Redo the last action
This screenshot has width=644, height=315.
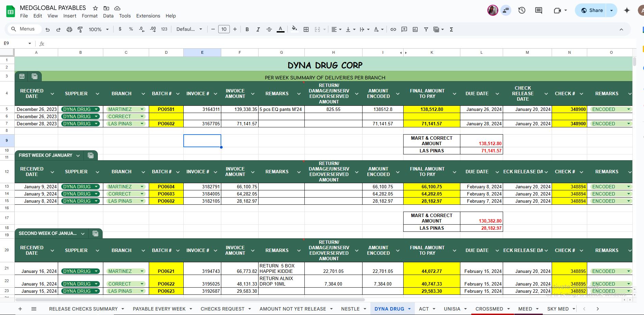58,29
